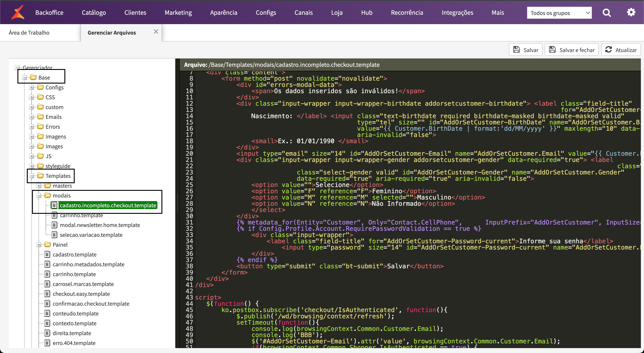Open conteudo.template file
The image size is (644, 353).
tap(76, 313)
